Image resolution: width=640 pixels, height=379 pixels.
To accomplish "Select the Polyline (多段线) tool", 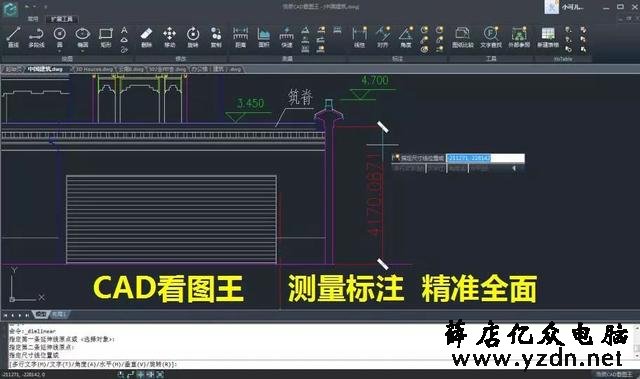I will [36, 37].
